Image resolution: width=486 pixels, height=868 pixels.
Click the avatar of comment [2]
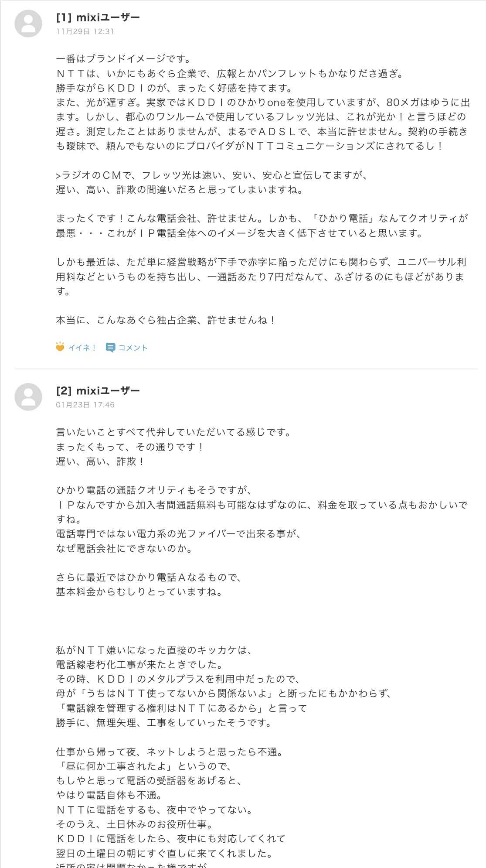(28, 397)
